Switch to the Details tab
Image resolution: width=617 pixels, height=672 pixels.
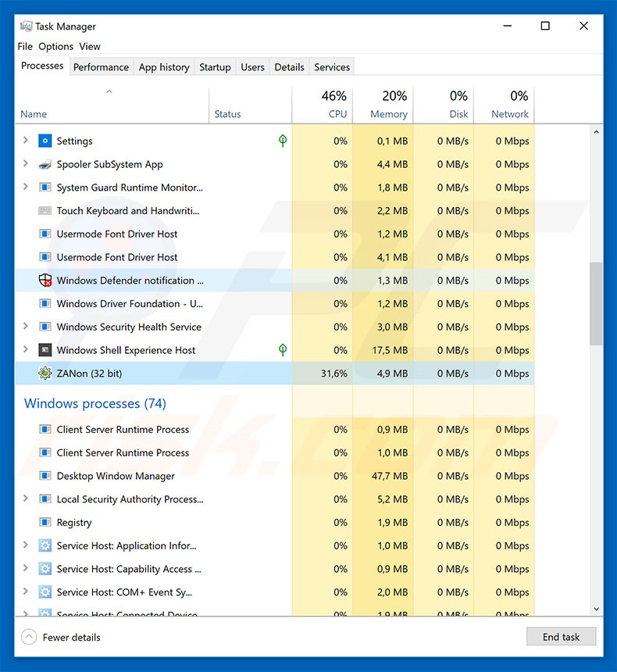pos(289,67)
